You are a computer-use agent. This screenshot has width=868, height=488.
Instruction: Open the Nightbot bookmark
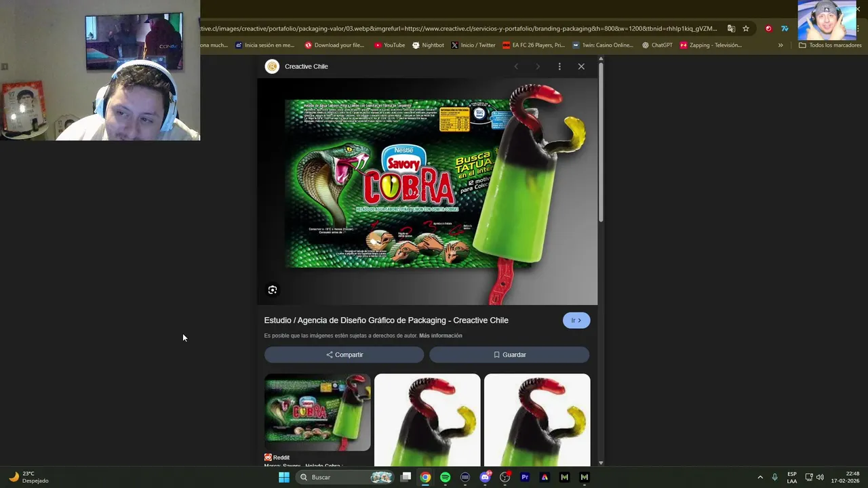pos(428,45)
